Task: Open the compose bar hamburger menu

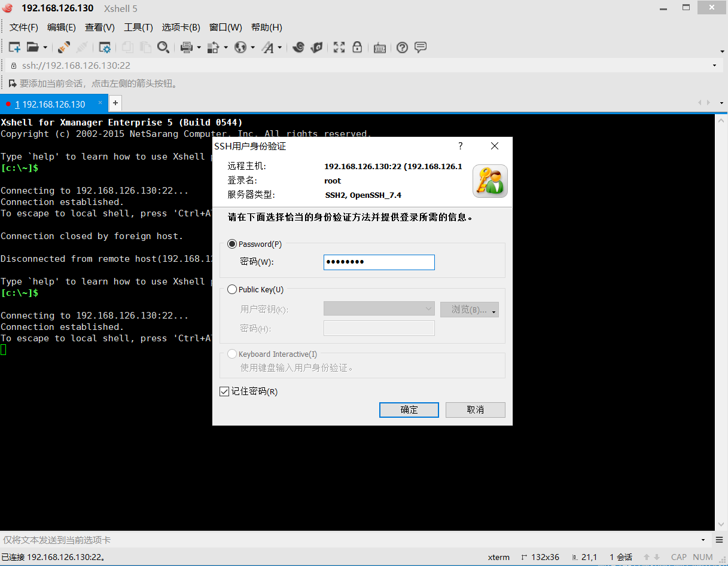Action: pos(720,540)
